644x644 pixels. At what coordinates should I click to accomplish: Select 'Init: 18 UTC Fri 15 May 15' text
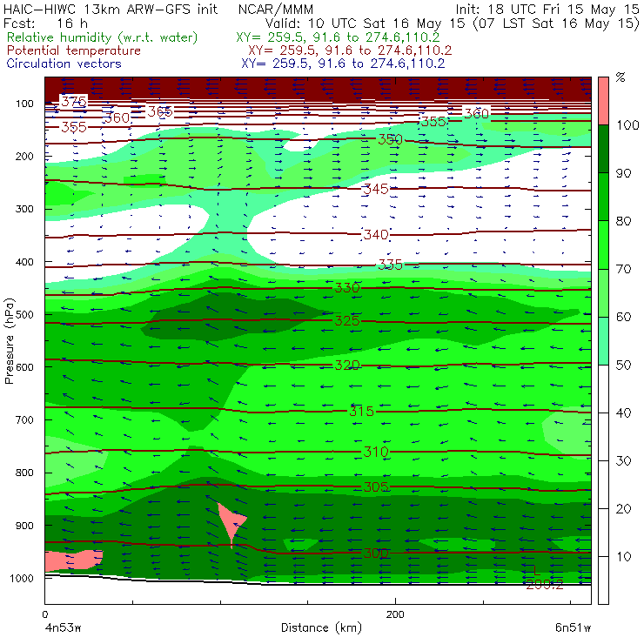[x=547, y=9]
